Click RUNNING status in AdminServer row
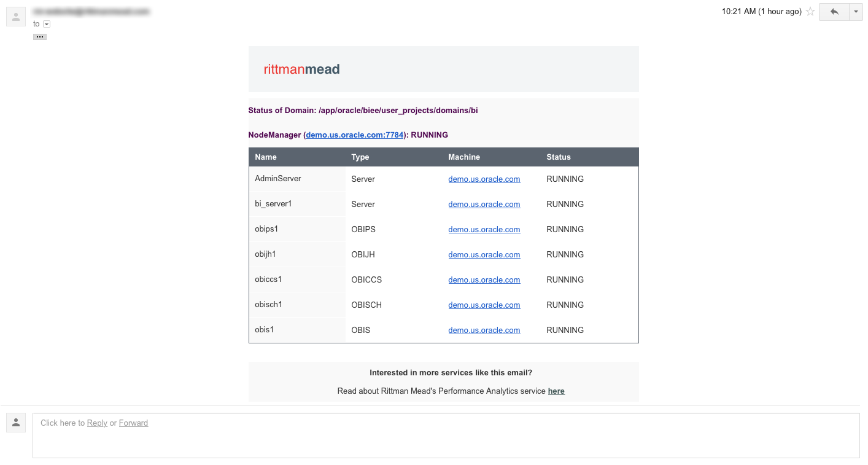Image resolution: width=868 pixels, height=465 pixels. [x=565, y=179]
